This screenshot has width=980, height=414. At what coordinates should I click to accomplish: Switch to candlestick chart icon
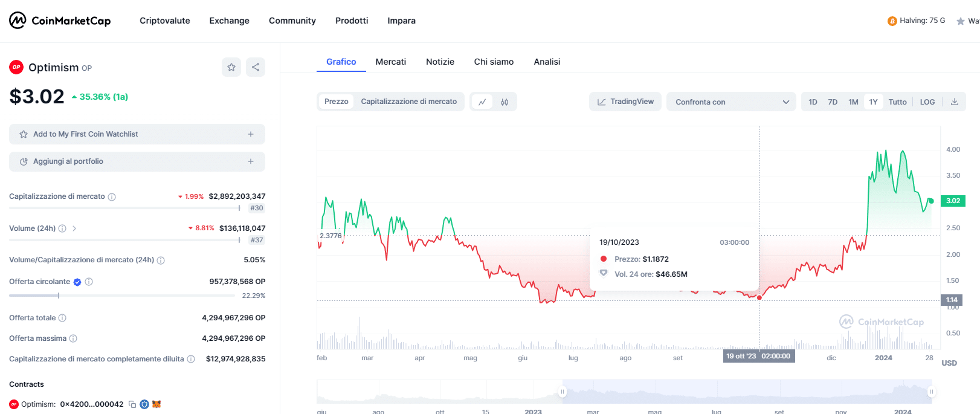tap(505, 102)
